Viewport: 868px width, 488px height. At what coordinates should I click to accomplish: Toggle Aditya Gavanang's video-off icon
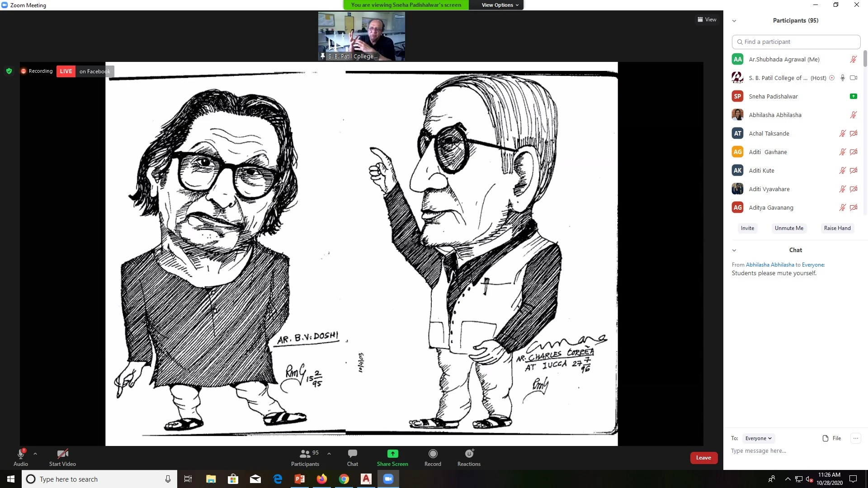[x=854, y=207]
